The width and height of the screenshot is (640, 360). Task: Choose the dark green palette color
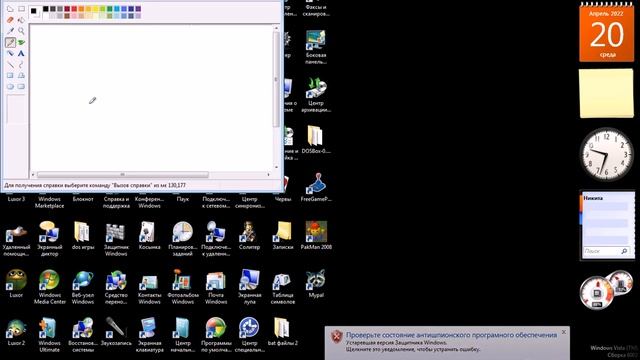[110, 9]
